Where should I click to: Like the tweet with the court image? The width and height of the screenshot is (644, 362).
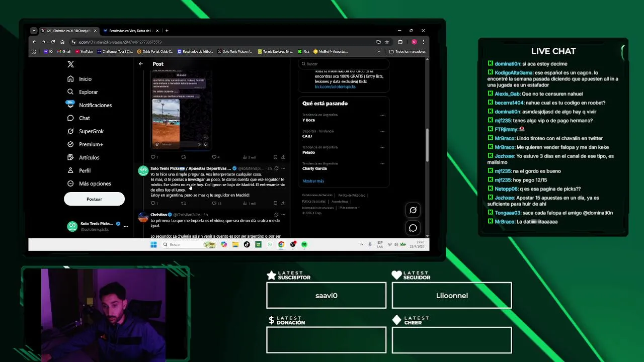[215, 157]
